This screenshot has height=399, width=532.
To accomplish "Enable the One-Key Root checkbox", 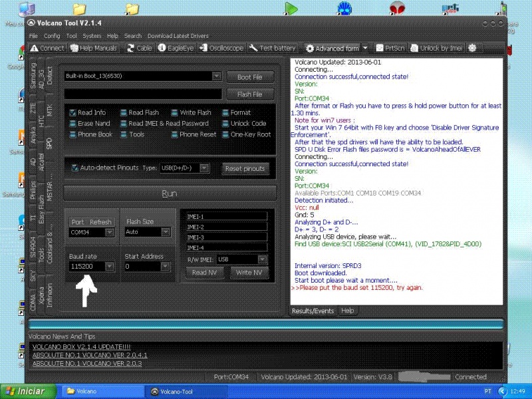I will [x=225, y=135].
